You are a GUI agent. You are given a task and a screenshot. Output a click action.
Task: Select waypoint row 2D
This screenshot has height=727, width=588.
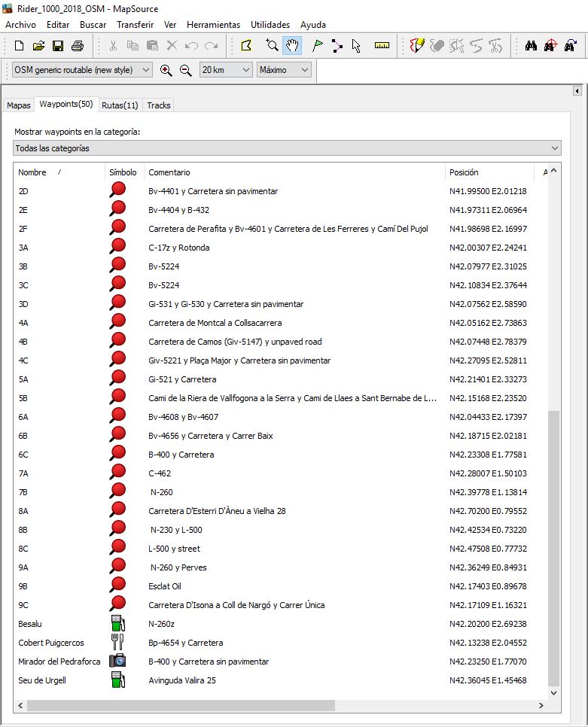[x=281, y=191]
